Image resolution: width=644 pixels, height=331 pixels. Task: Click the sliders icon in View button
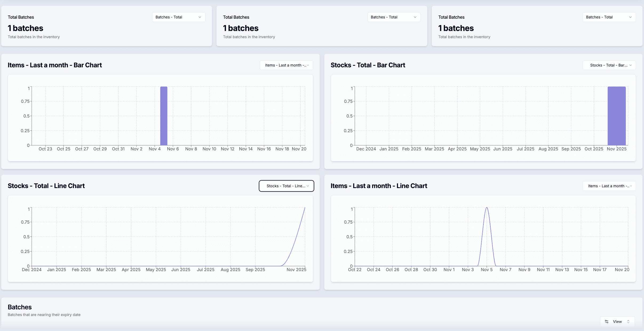[x=607, y=322]
